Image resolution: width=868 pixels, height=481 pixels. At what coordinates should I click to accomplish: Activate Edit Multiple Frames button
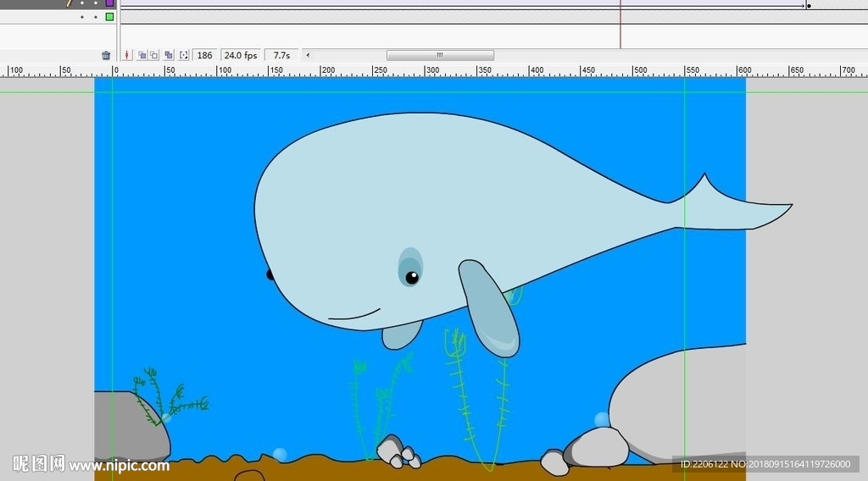[x=169, y=55]
